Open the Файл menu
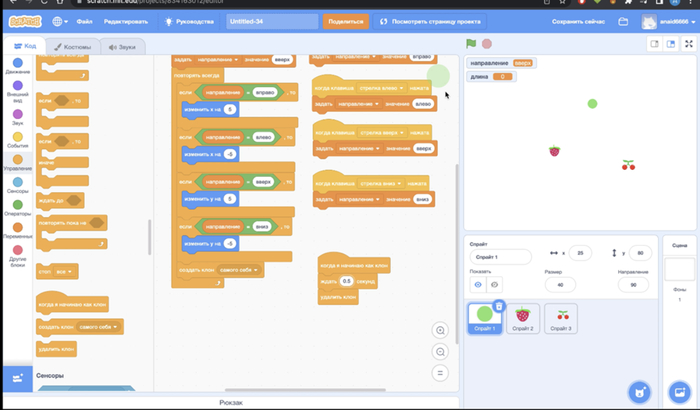 coord(85,21)
